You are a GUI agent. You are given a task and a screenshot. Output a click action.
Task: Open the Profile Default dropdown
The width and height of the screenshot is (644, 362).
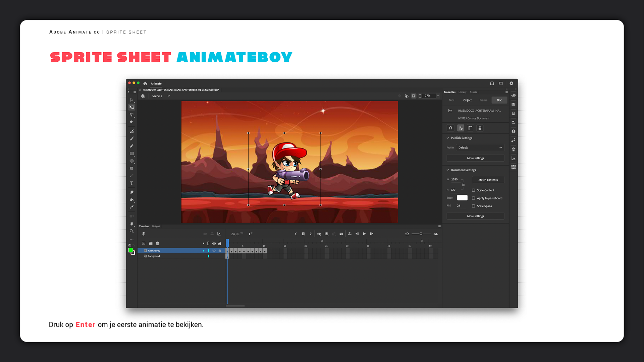pyautogui.click(x=480, y=148)
